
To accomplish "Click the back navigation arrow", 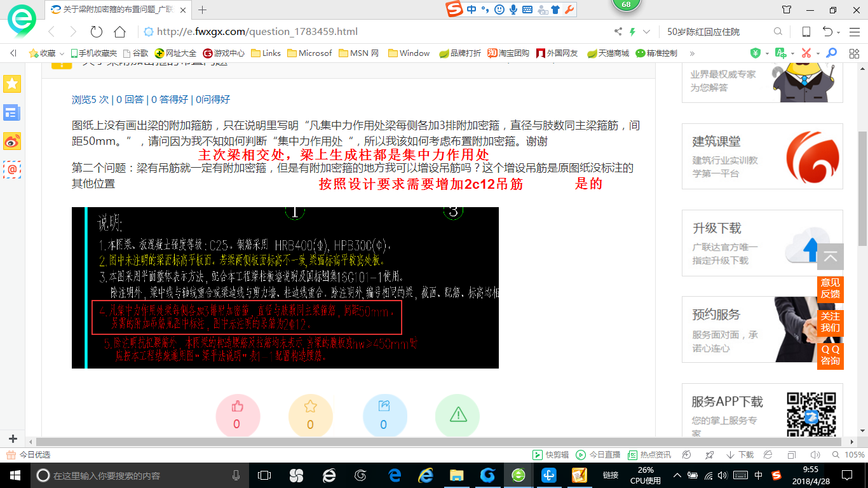I will [52, 32].
